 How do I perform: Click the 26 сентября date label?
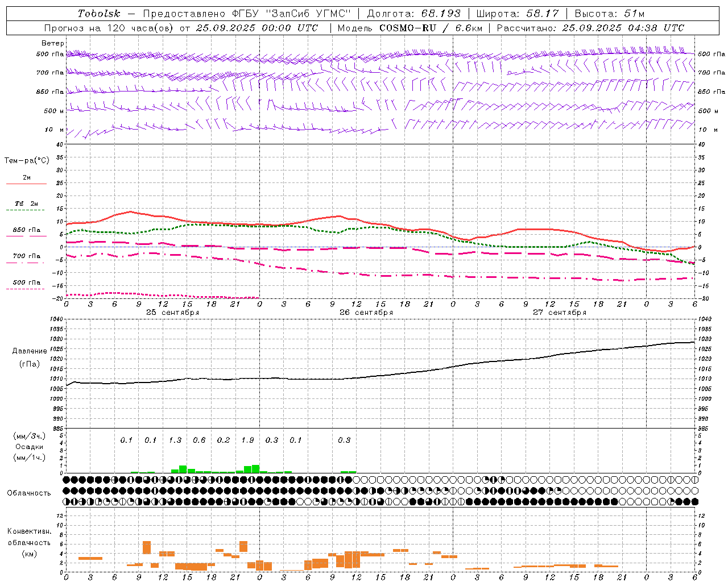pyautogui.click(x=366, y=313)
